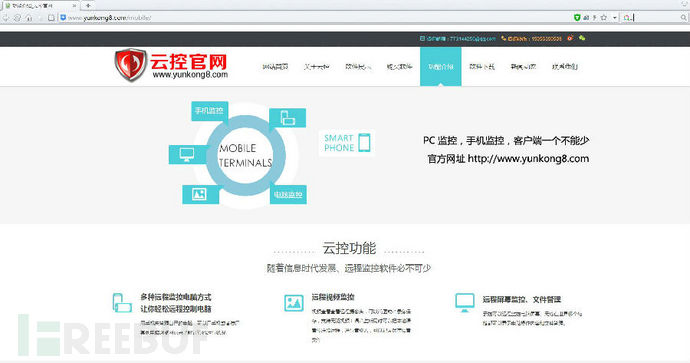Click the teal monitor icon box in banner
The image size is (690, 363).
coord(187,154)
